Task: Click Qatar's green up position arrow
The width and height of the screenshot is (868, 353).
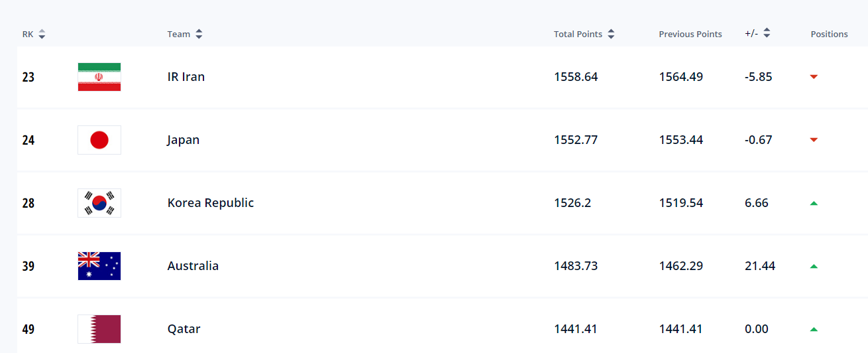Action: 814,329
